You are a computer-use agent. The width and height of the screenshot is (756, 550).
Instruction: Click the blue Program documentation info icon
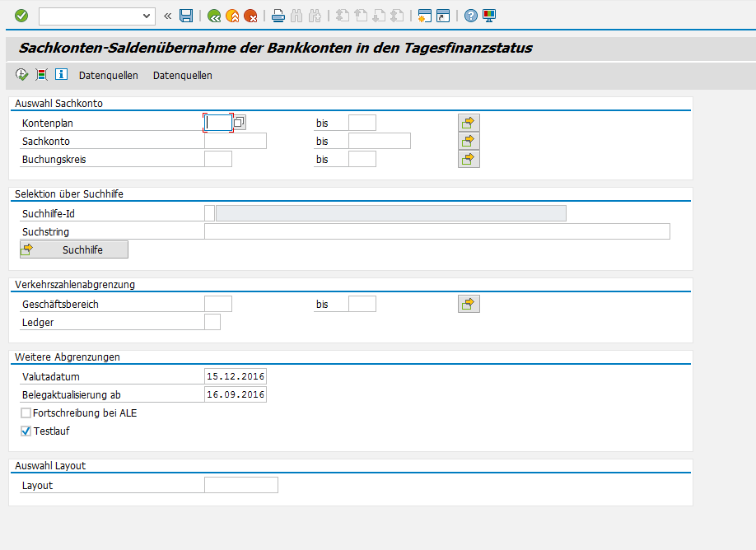61,75
